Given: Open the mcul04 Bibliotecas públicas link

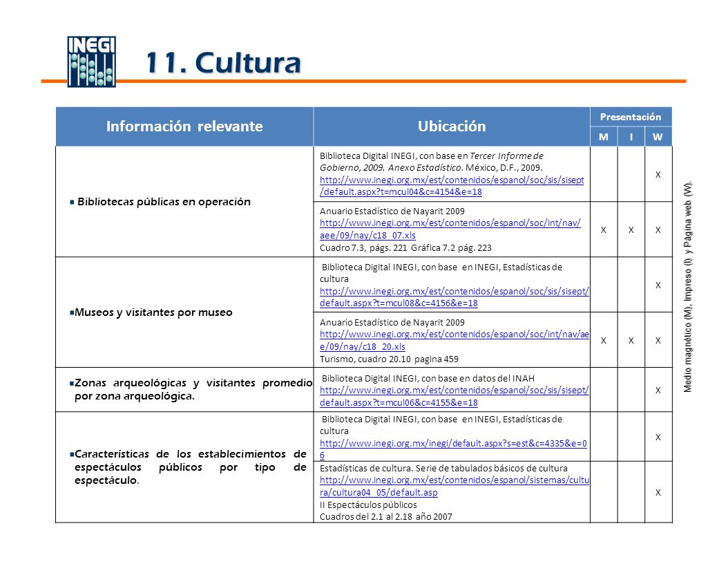Looking at the screenshot, I should [452, 186].
